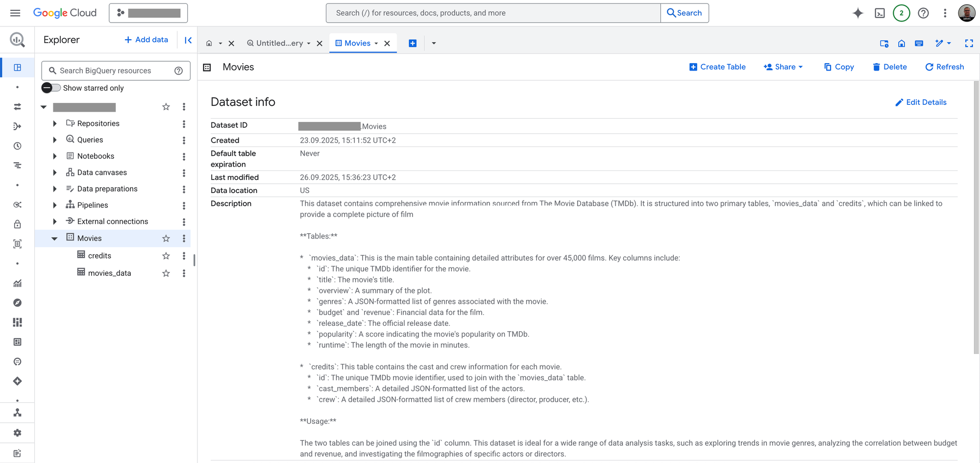Open the Gemini assistant sparkle icon
This screenshot has height=463, width=980.
[x=858, y=13]
